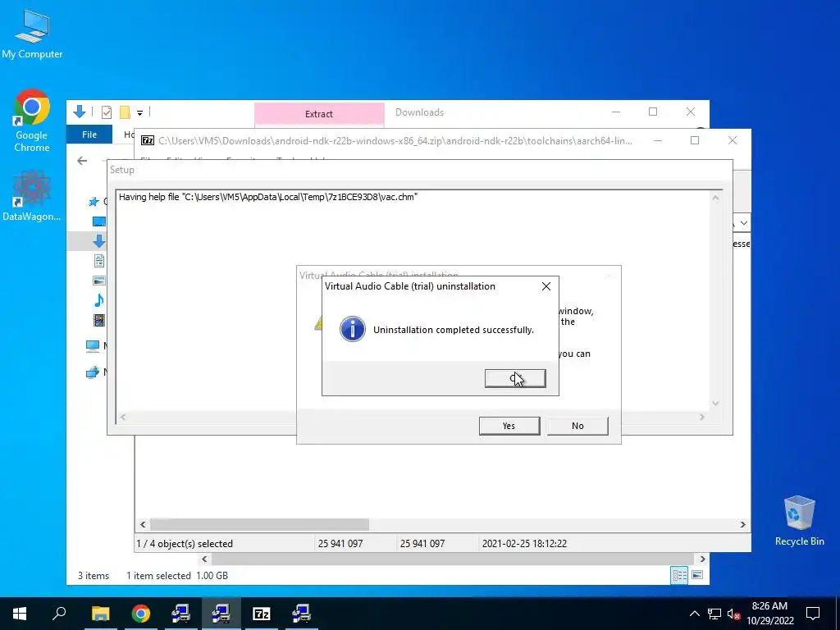Click '1 / 4 object(s) selected' in the 7-Zip status bar
The image size is (840, 630).
point(185,544)
